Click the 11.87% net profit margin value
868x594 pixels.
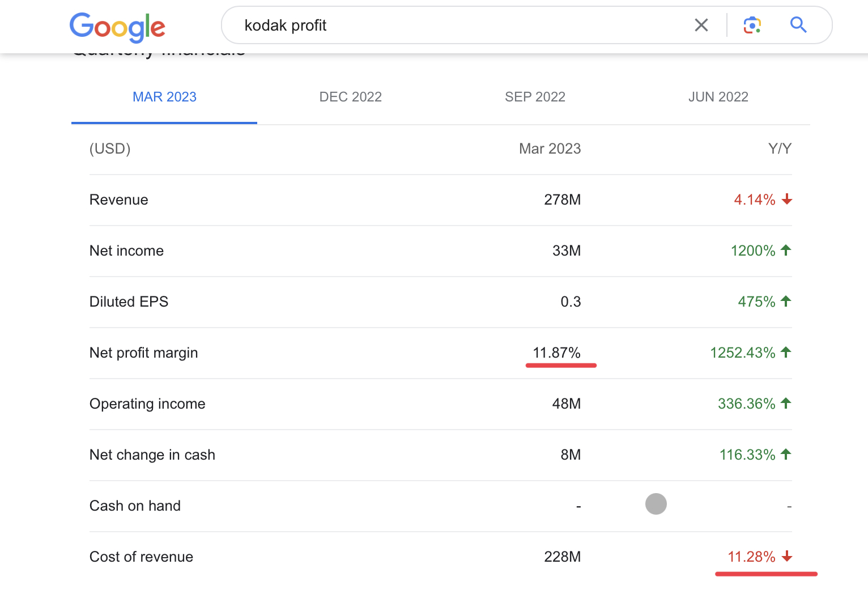point(556,353)
